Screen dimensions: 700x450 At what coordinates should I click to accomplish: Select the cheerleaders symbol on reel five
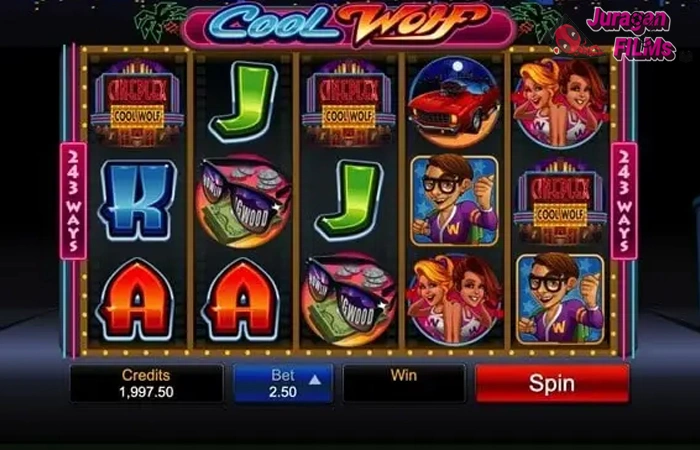[560, 102]
